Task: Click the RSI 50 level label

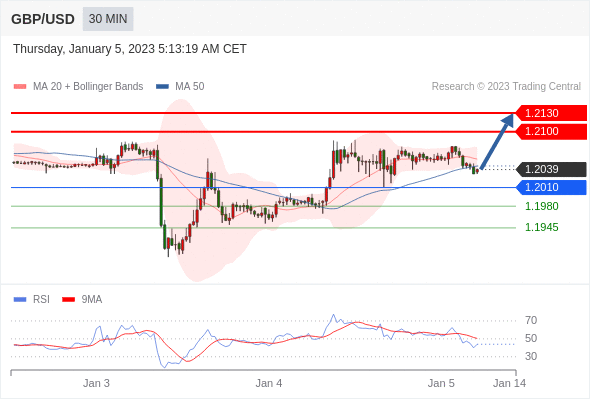Action: (531, 338)
